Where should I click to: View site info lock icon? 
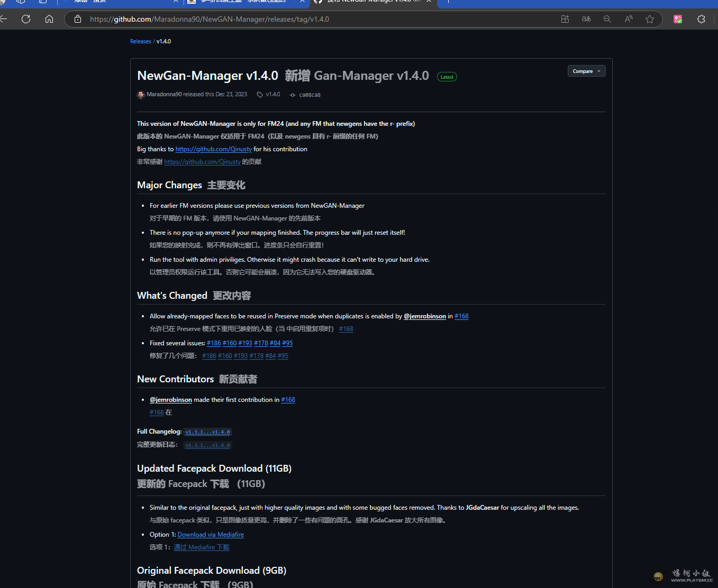[78, 19]
